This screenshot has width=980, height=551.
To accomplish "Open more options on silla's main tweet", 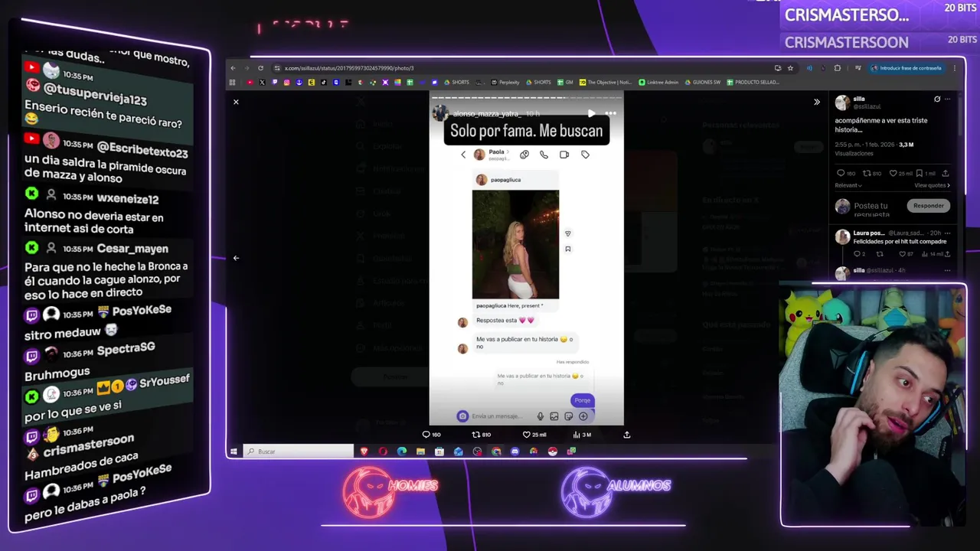I will [948, 99].
